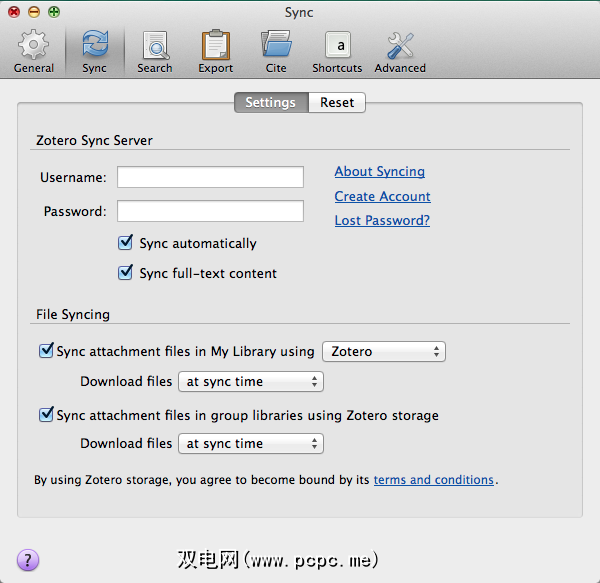The width and height of the screenshot is (600, 583).
Task: Open the Shortcuts preferences pane
Action: pyautogui.click(x=337, y=51)
